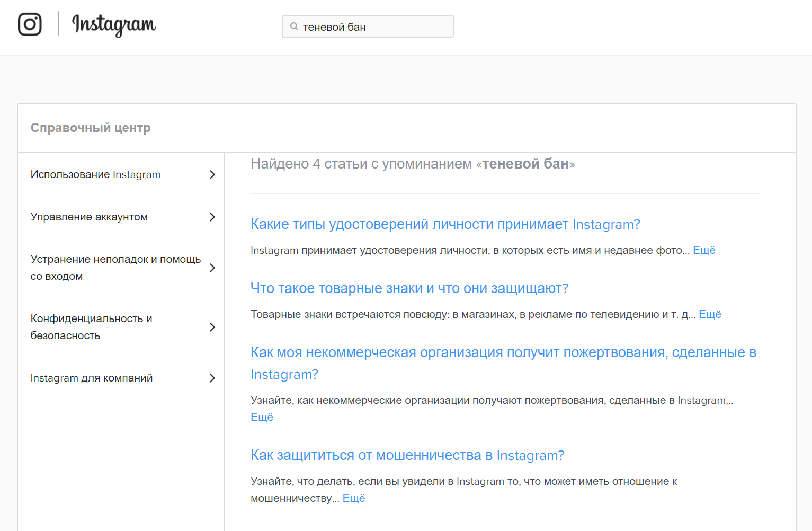Expand the chevron next to «Конфиденциальность и безопасность»
The height and width of the screenshot is (531, 812).
tap(212, 327)
